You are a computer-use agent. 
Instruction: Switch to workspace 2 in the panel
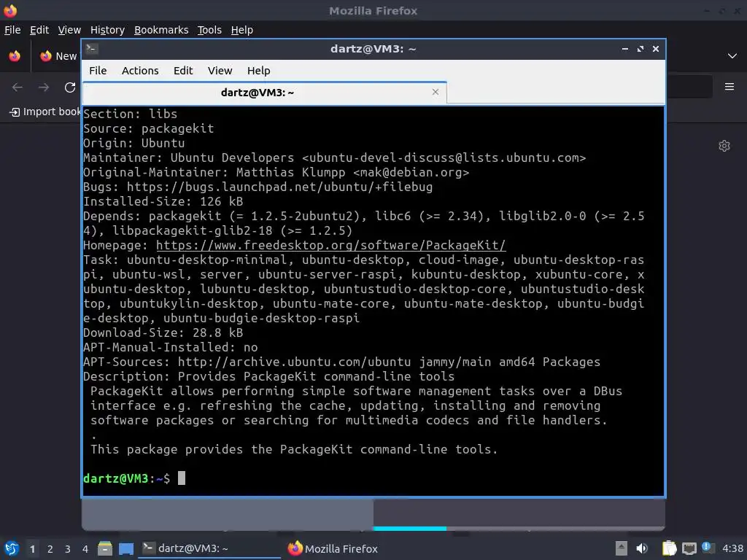click(x=50, y=549)
